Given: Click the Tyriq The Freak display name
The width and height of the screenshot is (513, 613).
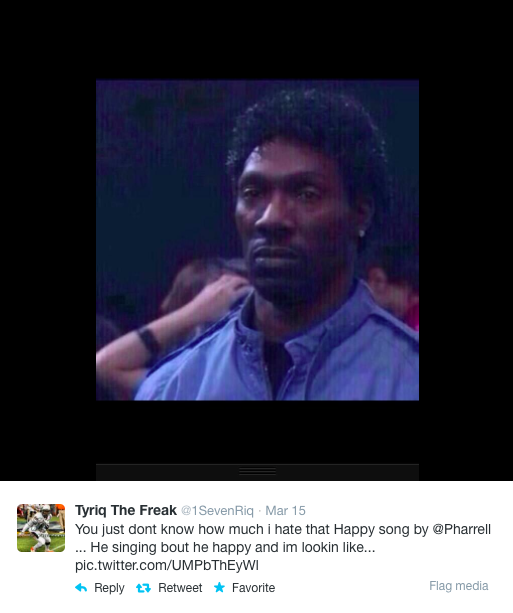Looking at the screenshot, I should (126, 510).
